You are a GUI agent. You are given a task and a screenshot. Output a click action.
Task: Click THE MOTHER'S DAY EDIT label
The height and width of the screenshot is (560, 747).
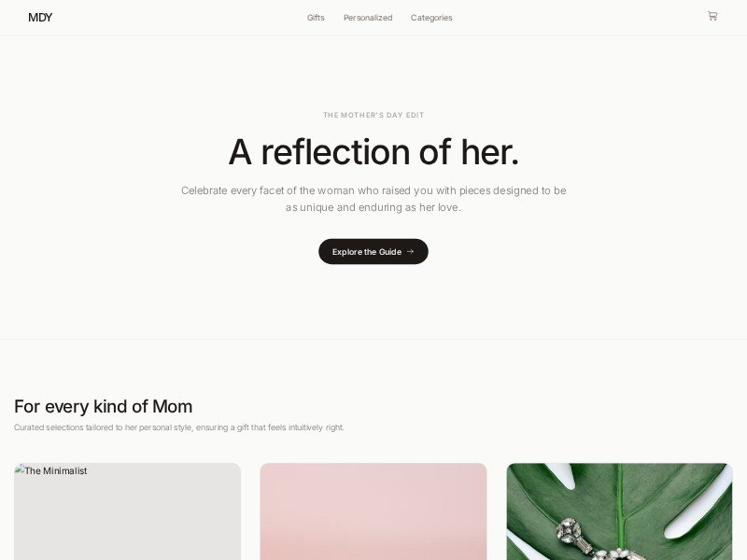coord(373,115)
